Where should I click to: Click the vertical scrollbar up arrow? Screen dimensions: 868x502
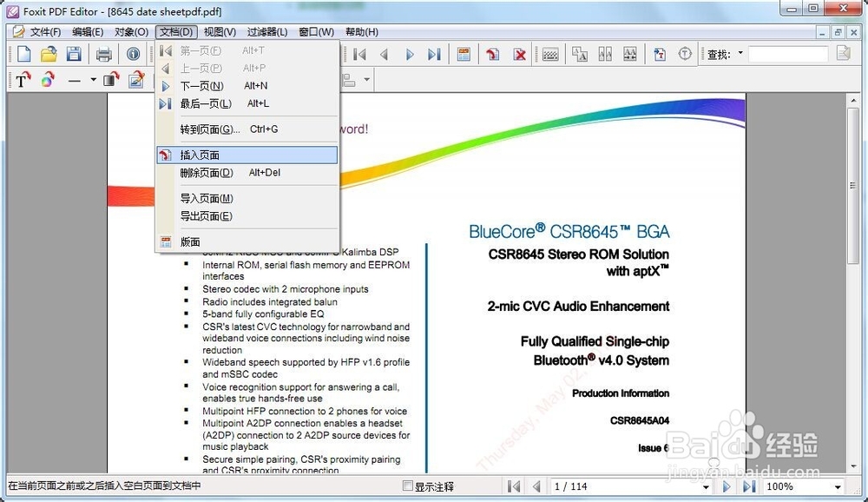(x=853, y=101)
